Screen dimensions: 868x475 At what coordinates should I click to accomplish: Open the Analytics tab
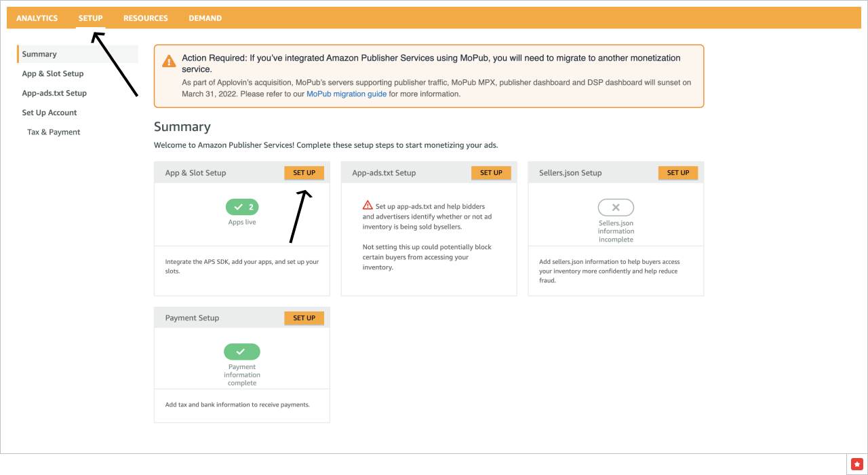pyautogui.click(x=37, y=18)
